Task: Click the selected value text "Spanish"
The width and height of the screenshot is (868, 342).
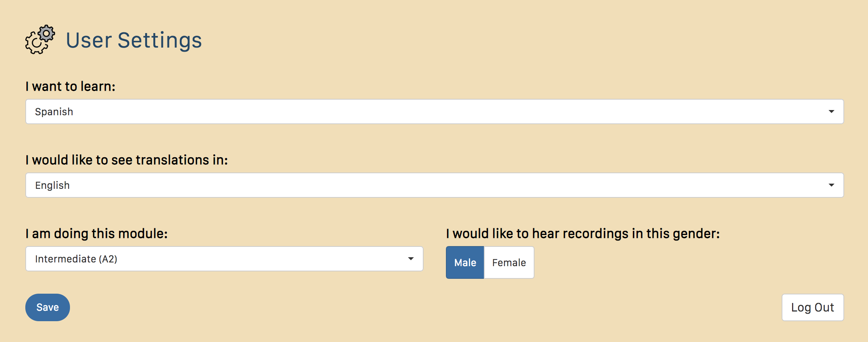Action: point(54,112)
